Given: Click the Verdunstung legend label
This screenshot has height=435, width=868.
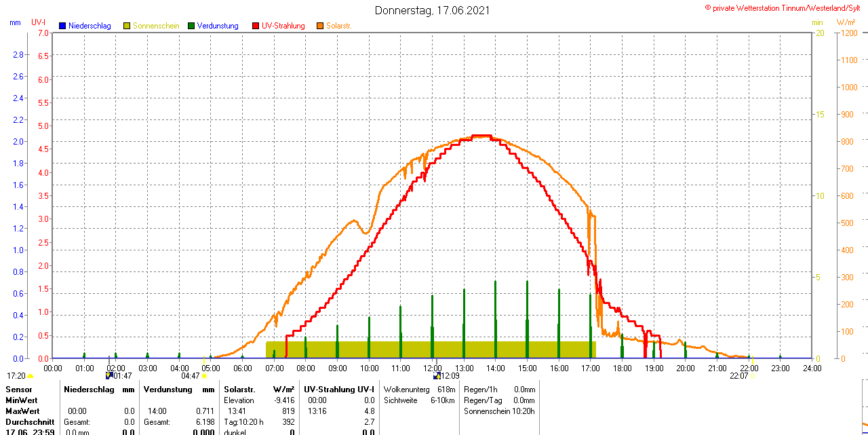Looking at the screenshot, I should [218, 26].
